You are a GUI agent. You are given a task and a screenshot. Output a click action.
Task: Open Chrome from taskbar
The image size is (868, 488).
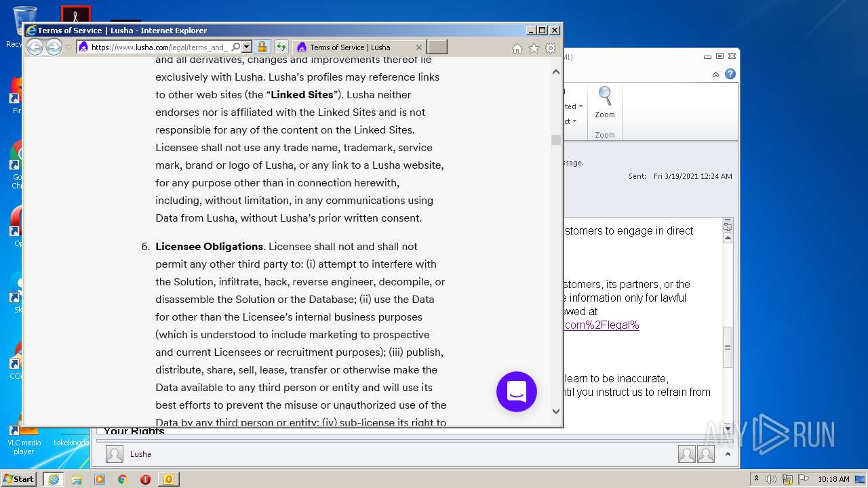pyautogui.click(x=123, y=479)
